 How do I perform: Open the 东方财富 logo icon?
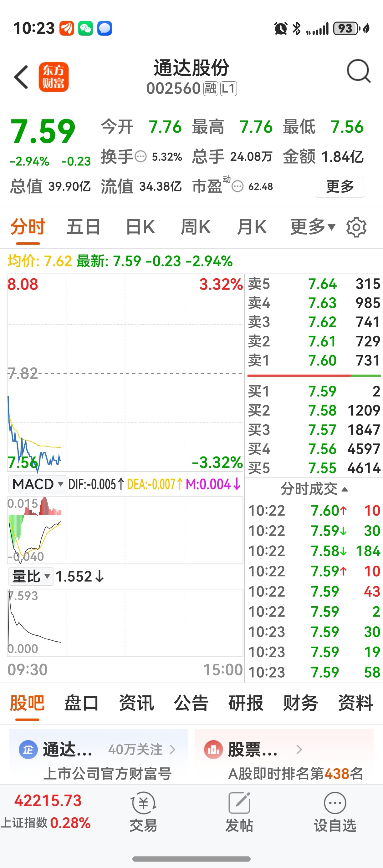(54, 77)
